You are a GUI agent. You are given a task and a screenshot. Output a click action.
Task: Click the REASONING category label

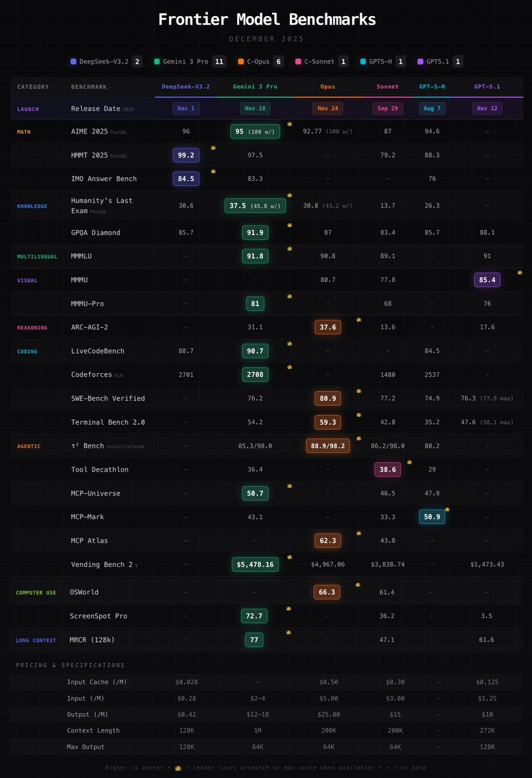coord(32,328)
